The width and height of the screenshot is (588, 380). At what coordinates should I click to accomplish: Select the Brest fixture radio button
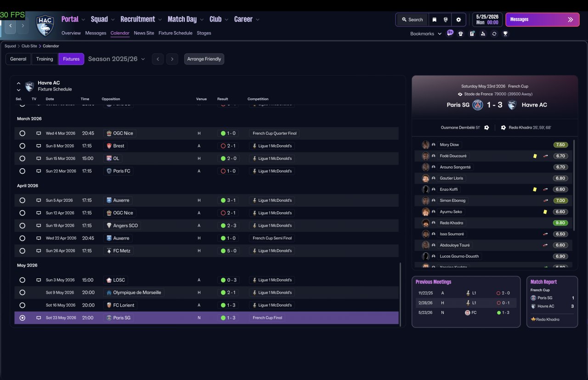pos(22,146)
